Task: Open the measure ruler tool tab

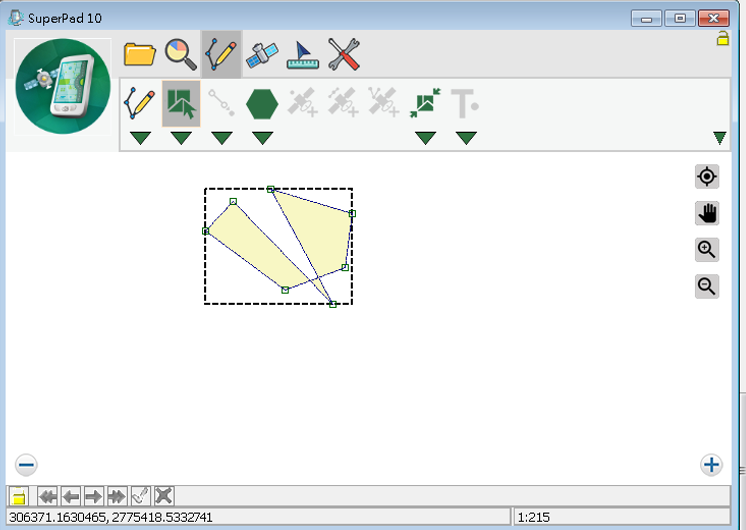Action: click(303, 55)
